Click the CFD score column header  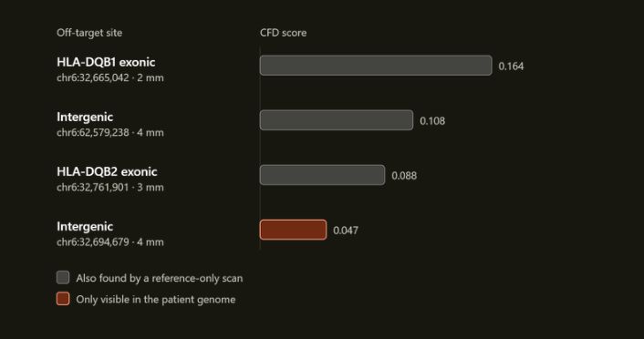click(283, 33)
